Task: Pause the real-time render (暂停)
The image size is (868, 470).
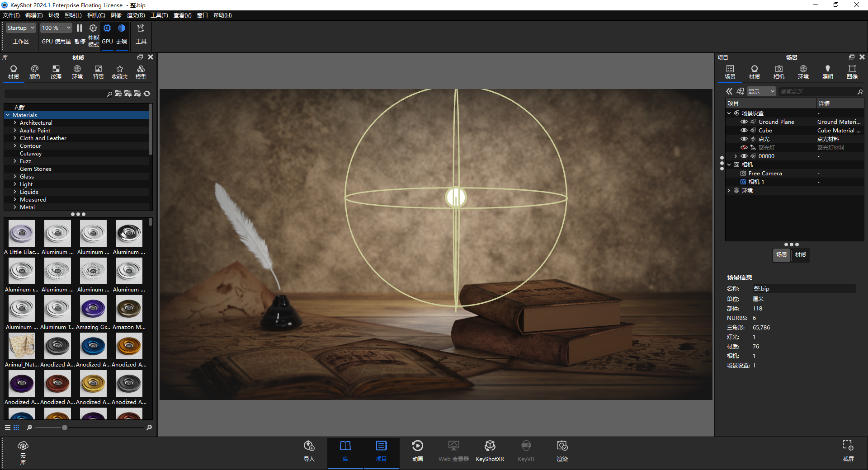Action: pyautogui.click(x=80, y=28)
